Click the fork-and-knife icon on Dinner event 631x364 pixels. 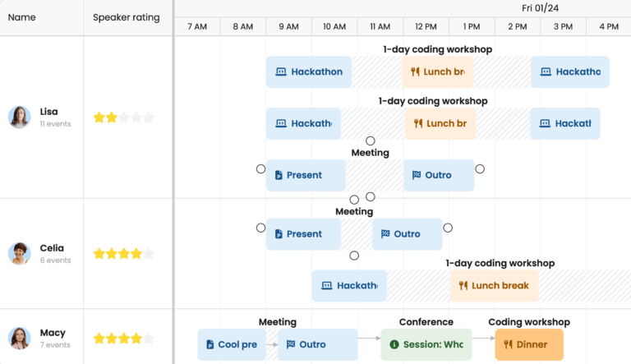(509, 345)
